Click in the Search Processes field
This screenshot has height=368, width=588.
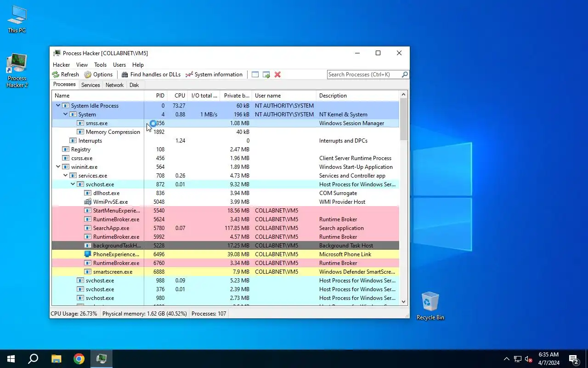pyautogui.click(x=364, y=75)
